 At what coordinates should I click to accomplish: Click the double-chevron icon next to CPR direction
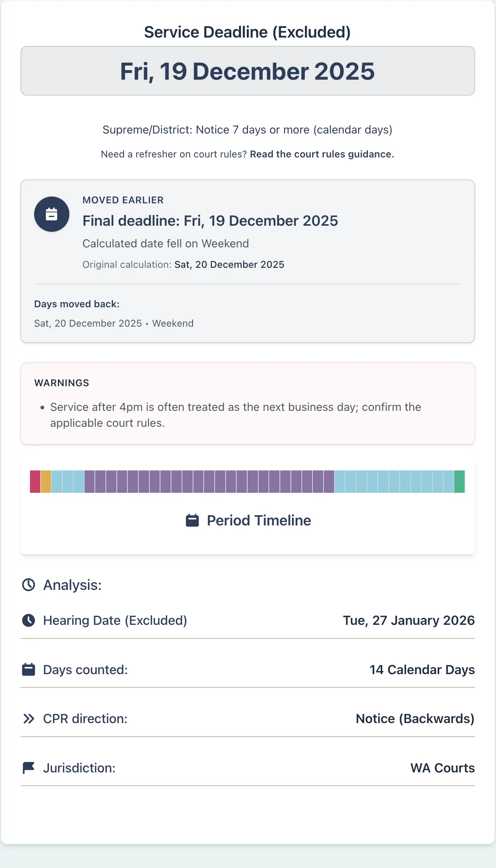pyautogui.click(x=28, y=719)
